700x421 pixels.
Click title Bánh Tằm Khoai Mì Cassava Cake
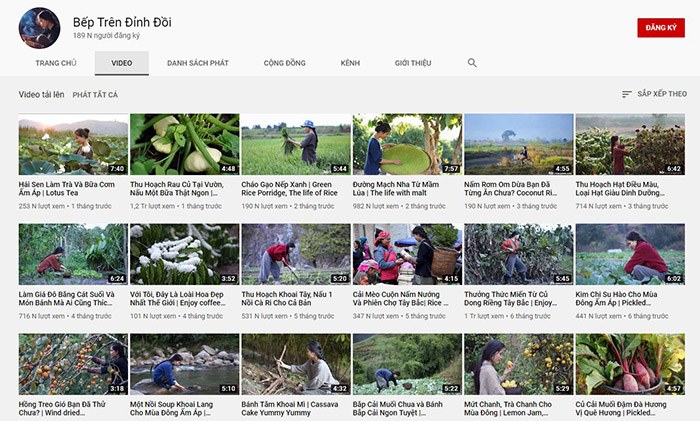tap(290, 408)
